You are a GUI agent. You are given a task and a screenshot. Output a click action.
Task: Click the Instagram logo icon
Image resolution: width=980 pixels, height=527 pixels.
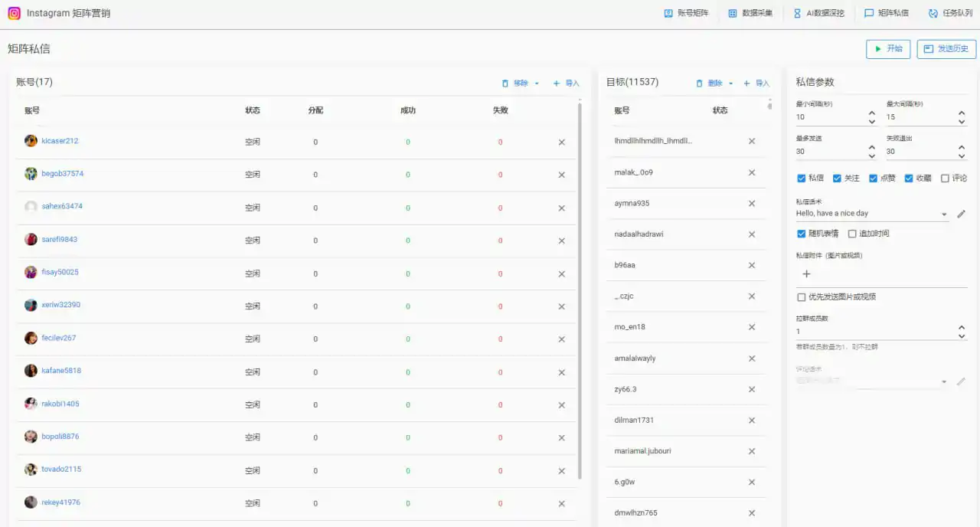[14, 13]
